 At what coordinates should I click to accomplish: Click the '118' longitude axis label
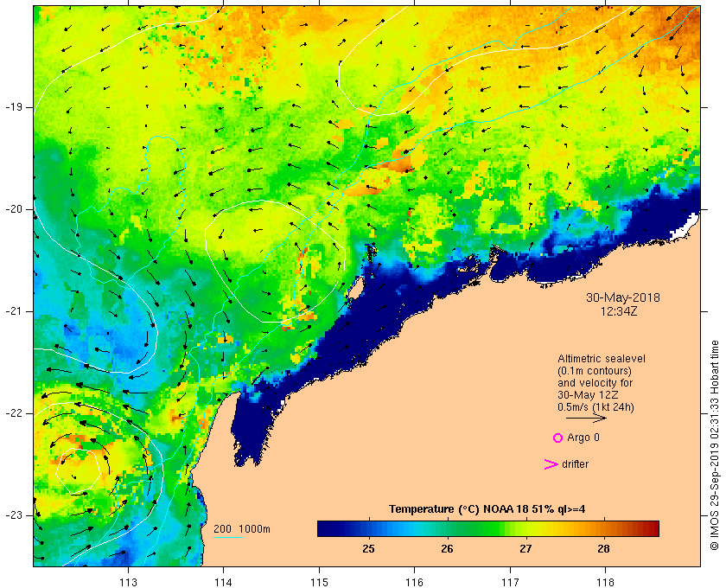[606, 582]
